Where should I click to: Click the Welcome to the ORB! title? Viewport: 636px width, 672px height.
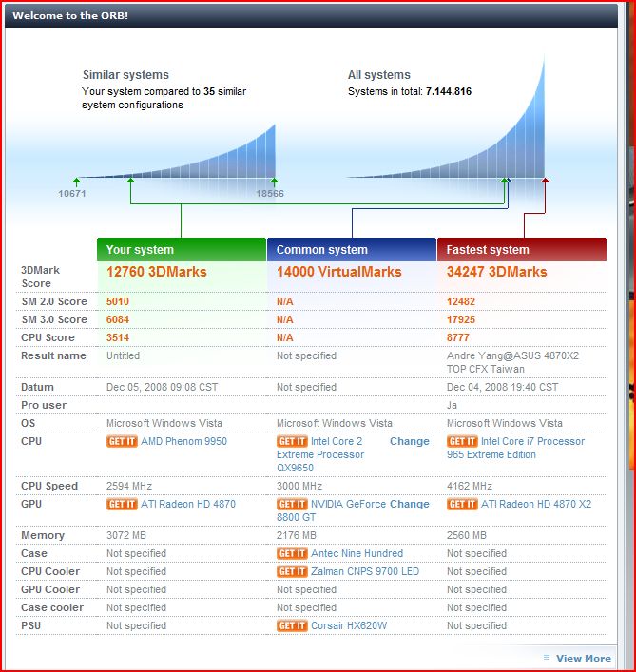[x=70, y=15]
